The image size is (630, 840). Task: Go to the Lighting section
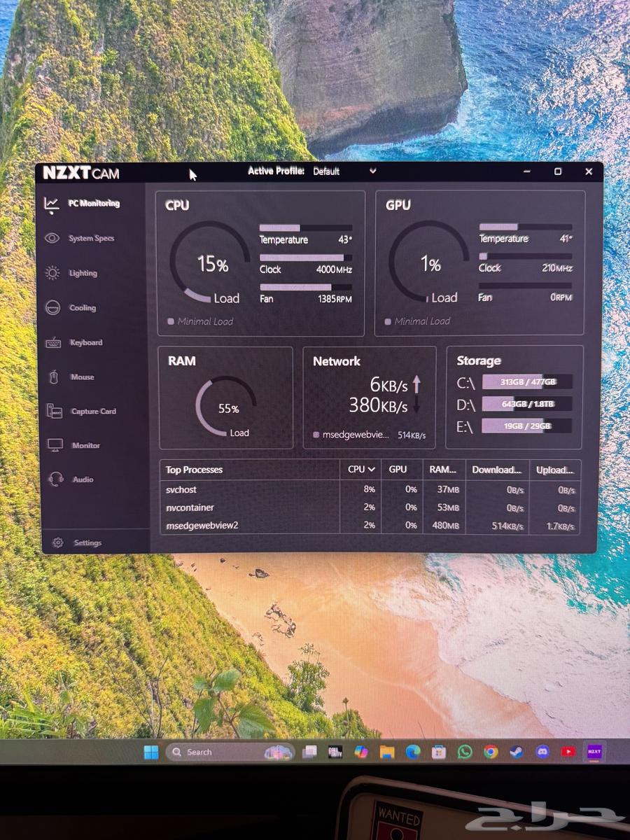[72, 273]
